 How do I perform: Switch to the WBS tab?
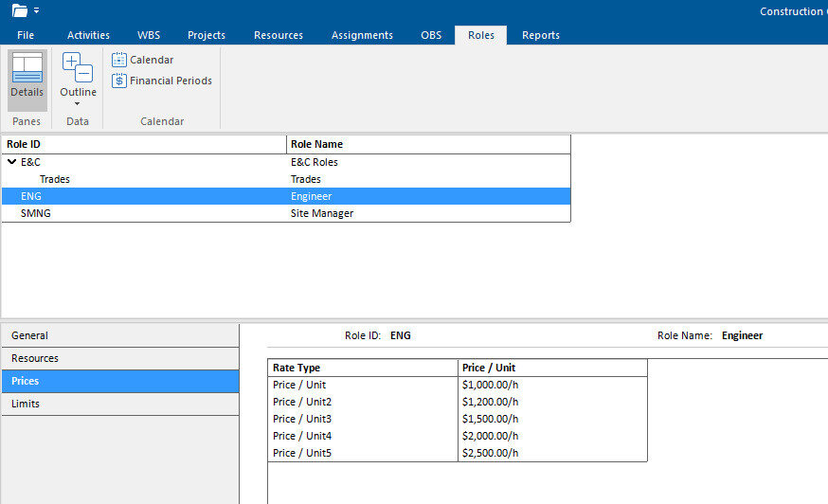149,35
